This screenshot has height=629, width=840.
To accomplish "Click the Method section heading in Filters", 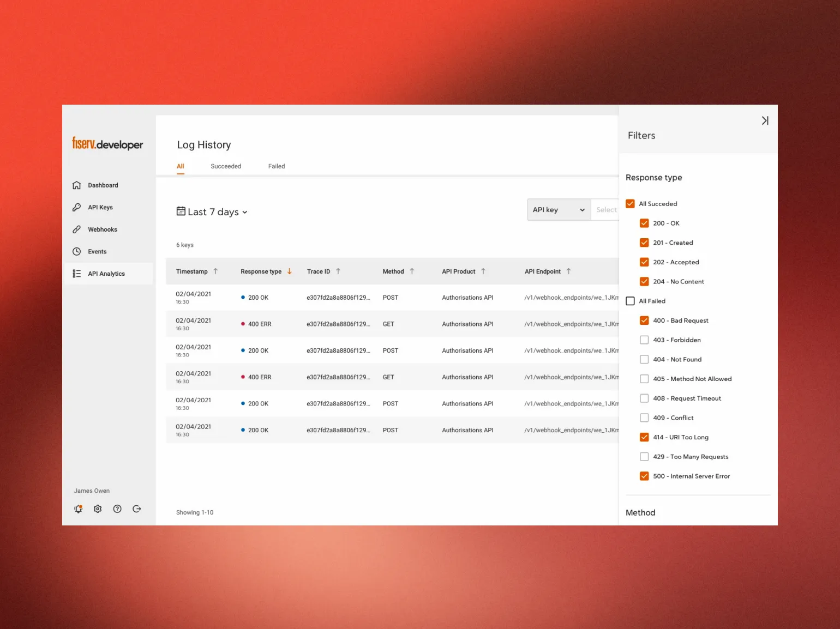I will pos(640,512).
